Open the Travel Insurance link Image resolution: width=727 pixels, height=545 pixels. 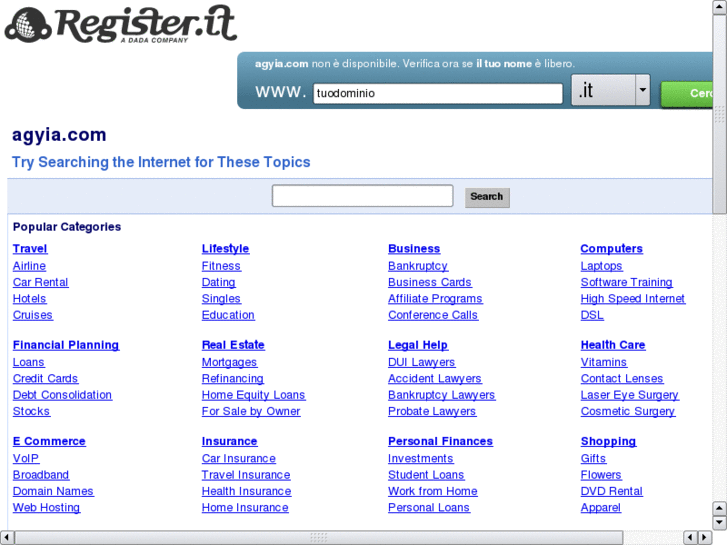coord(246,475)
